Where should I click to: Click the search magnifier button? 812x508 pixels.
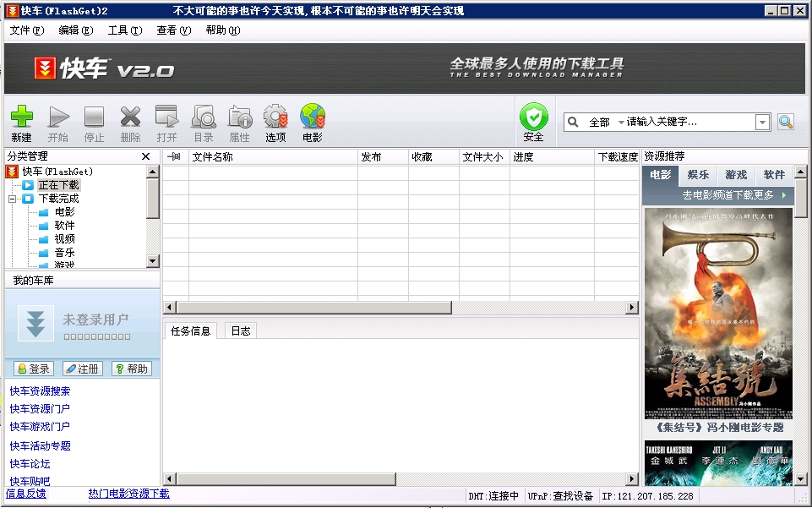point(786,123)
